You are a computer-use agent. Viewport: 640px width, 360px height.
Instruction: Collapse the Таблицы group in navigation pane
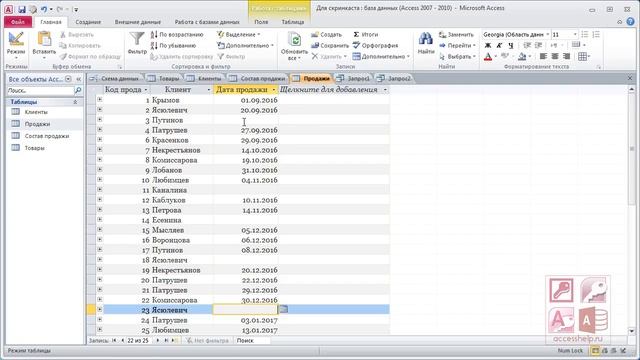(x=75, y=102)
